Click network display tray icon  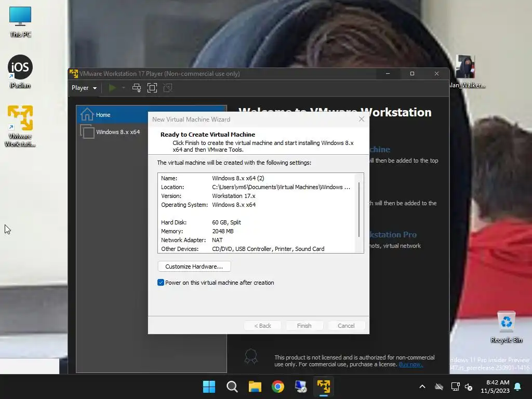pos(455,387)
